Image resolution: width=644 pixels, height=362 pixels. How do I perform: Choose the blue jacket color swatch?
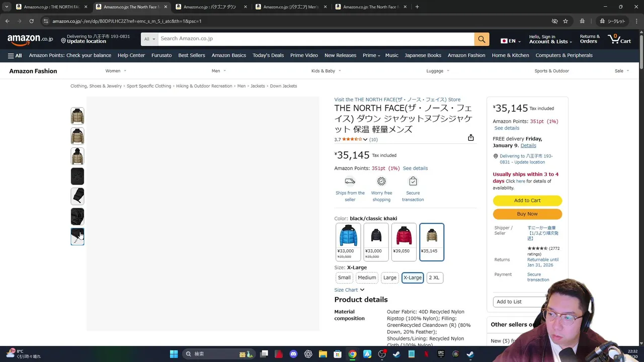348,242
